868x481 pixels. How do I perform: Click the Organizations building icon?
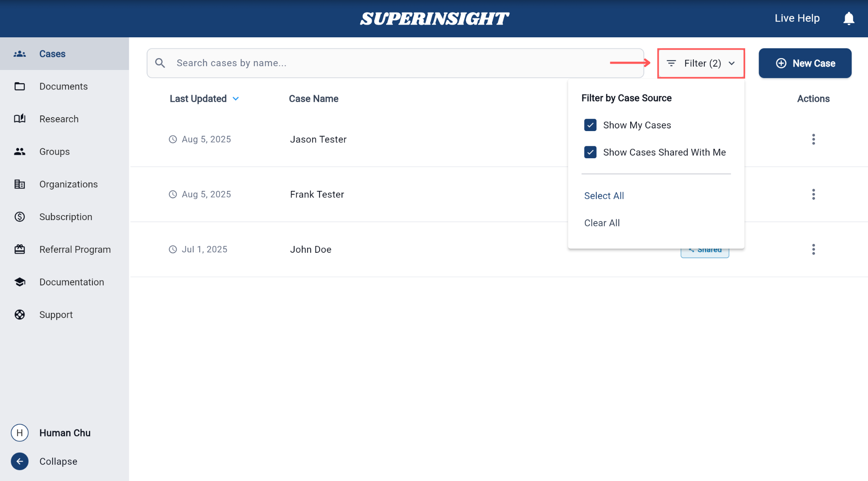coord(19,184)
